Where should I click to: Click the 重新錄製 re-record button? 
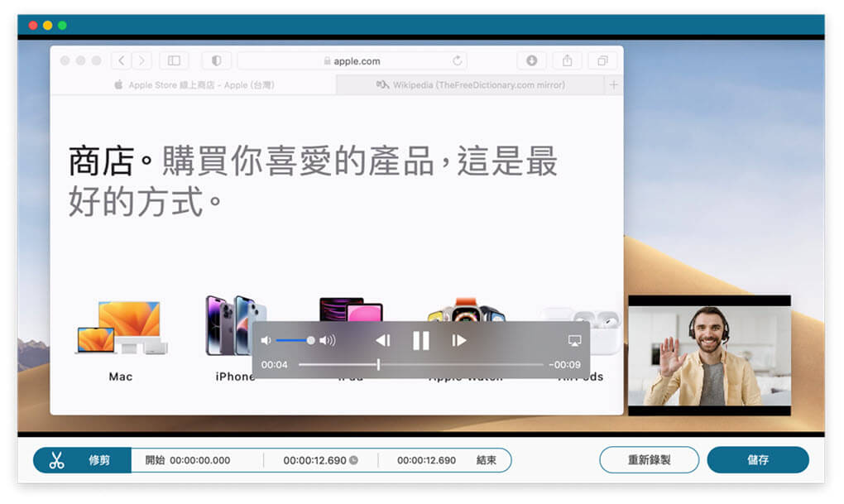pos(650,460)
